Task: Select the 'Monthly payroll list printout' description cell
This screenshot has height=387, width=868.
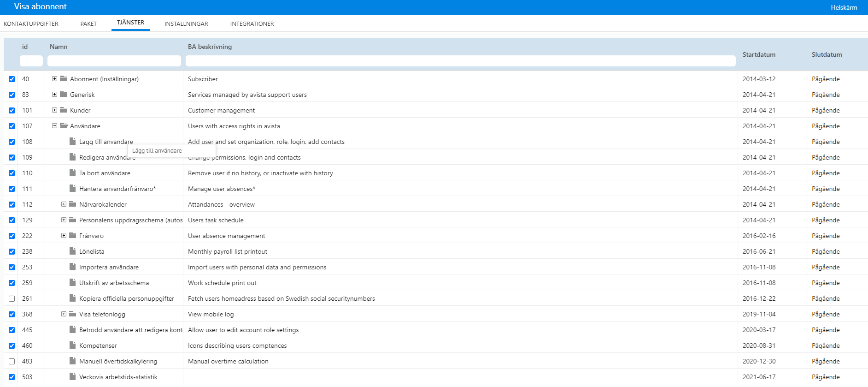Action: tap(460, 251)
